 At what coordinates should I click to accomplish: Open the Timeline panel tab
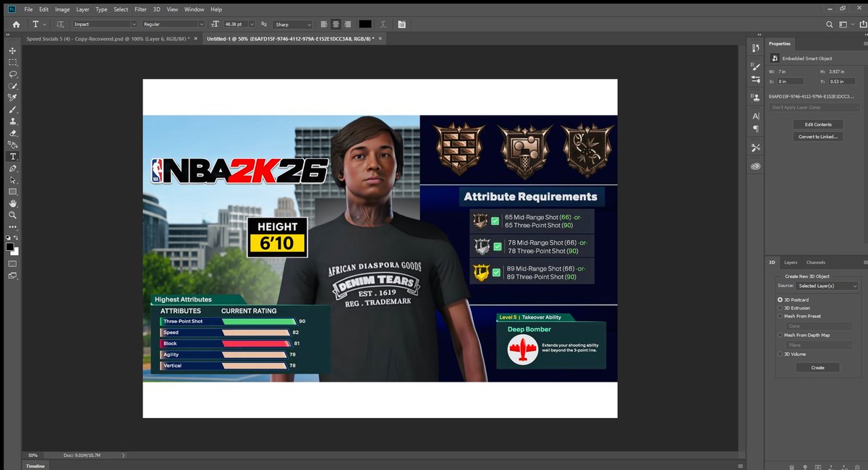tap(35, 466)
